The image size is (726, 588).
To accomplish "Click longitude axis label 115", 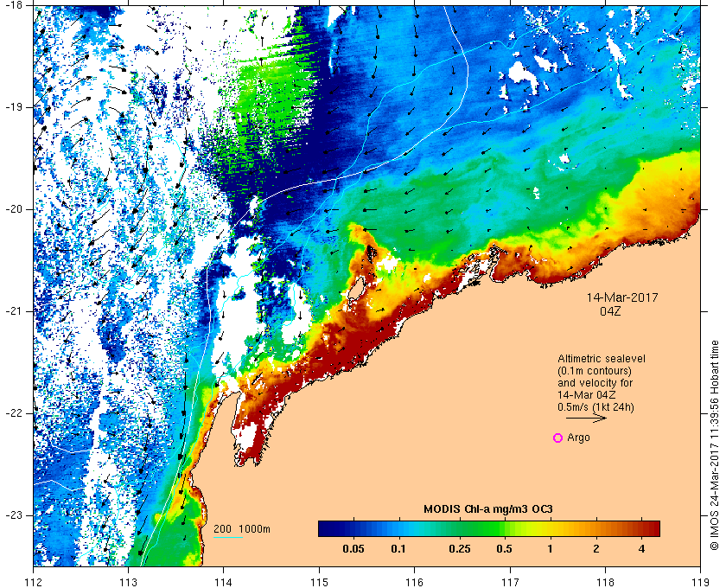I will (319, 581).
